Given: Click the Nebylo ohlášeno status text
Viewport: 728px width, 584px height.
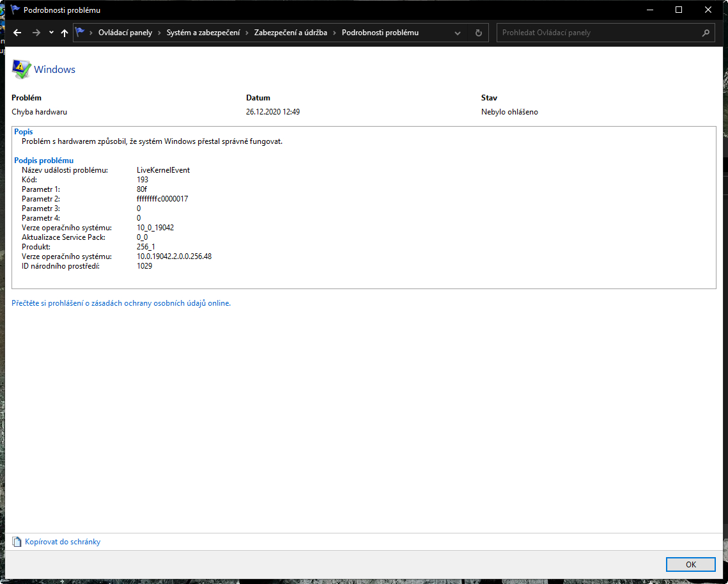Looking at the screenshot, I should click(x=510, y=112).
